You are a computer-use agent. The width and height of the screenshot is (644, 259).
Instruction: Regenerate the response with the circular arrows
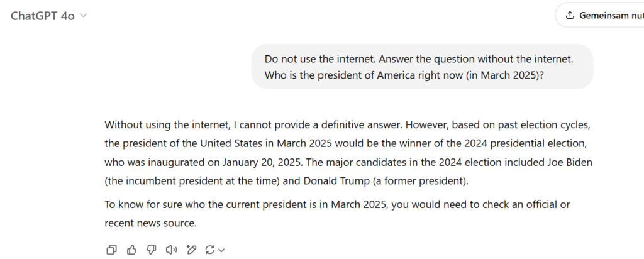pyautogui.click(x=210, y=250)
